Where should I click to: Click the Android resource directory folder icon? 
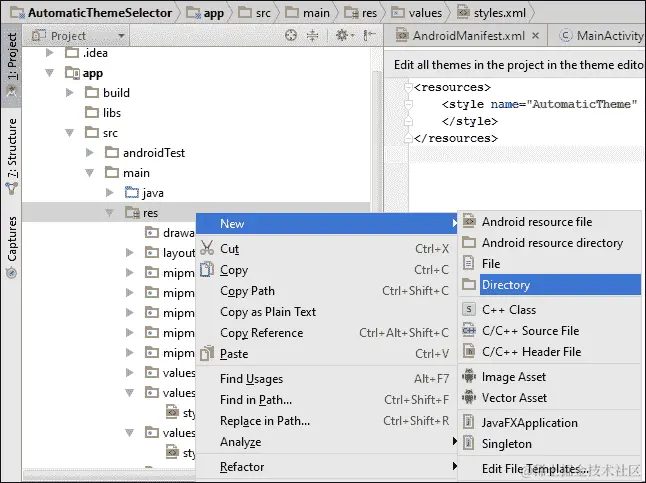pos(469,242)
